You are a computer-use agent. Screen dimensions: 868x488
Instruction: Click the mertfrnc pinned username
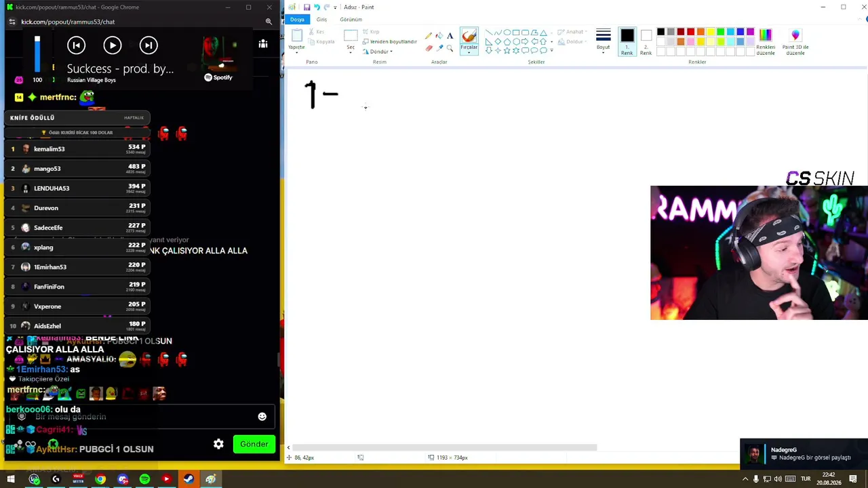(x=58, y=97)
